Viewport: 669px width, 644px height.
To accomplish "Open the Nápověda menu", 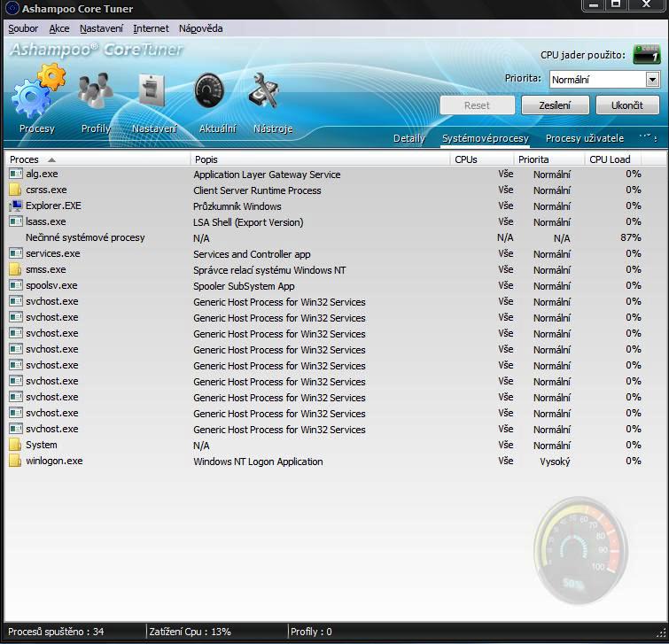I will coord(200,28).
